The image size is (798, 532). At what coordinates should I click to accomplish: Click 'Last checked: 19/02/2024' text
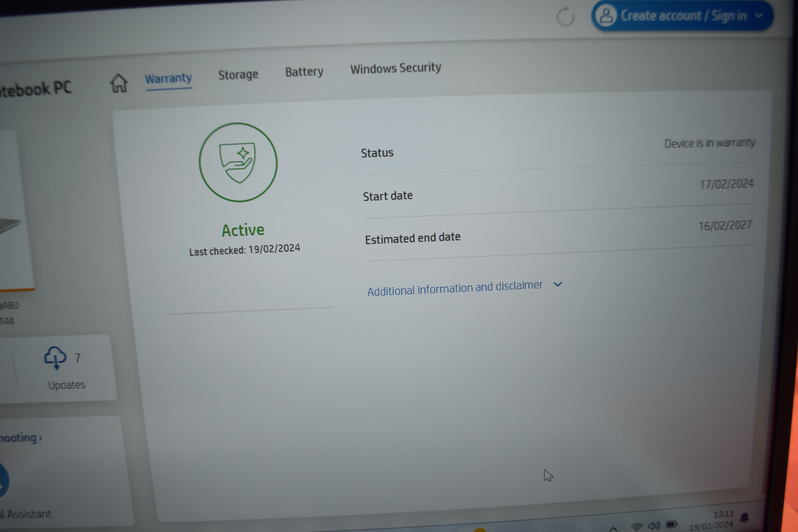[244, 250]
